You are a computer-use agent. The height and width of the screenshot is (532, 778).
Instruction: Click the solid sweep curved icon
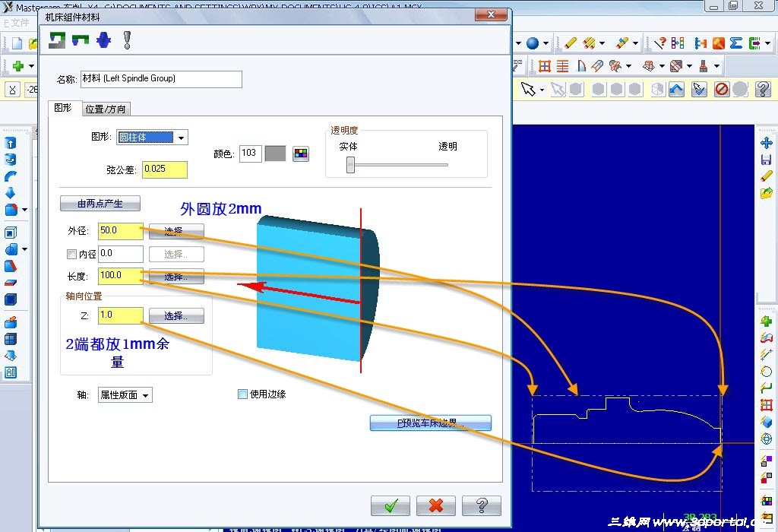coord(11,176)
